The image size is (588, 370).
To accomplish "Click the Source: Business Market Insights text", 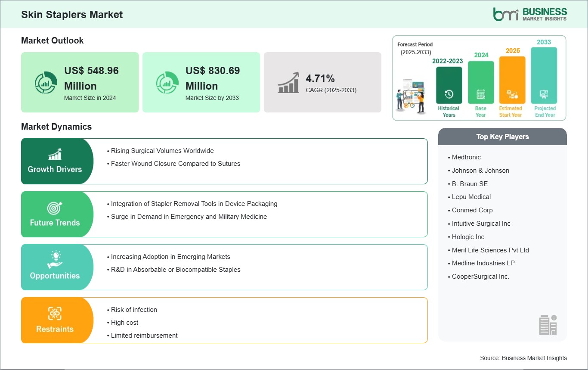I will tap(523, 358).
